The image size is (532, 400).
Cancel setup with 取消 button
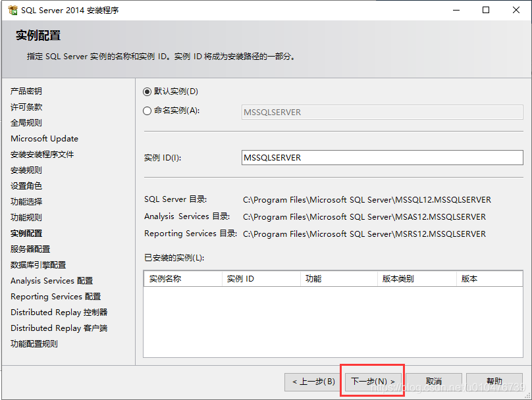click(434, 382)
